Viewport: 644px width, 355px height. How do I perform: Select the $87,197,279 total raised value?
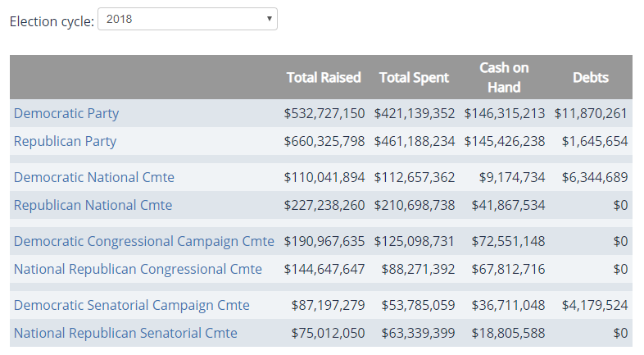328,306
